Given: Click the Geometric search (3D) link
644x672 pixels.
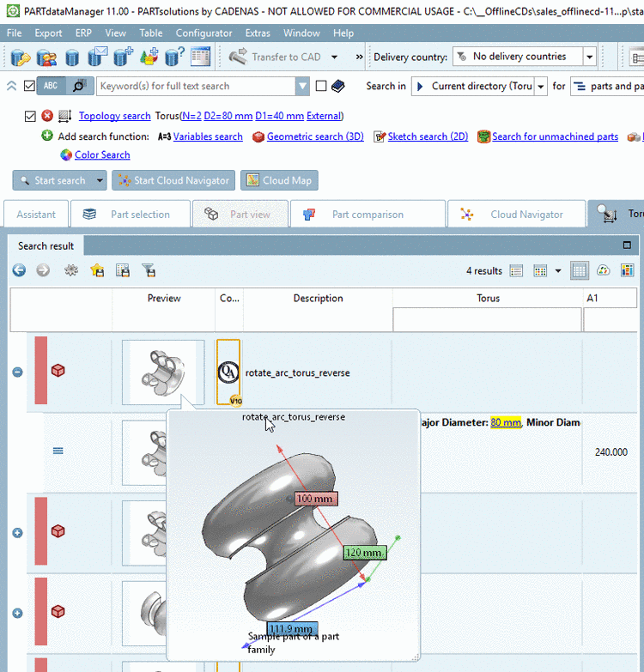Looking at the screenshot, I should [314, 136].
